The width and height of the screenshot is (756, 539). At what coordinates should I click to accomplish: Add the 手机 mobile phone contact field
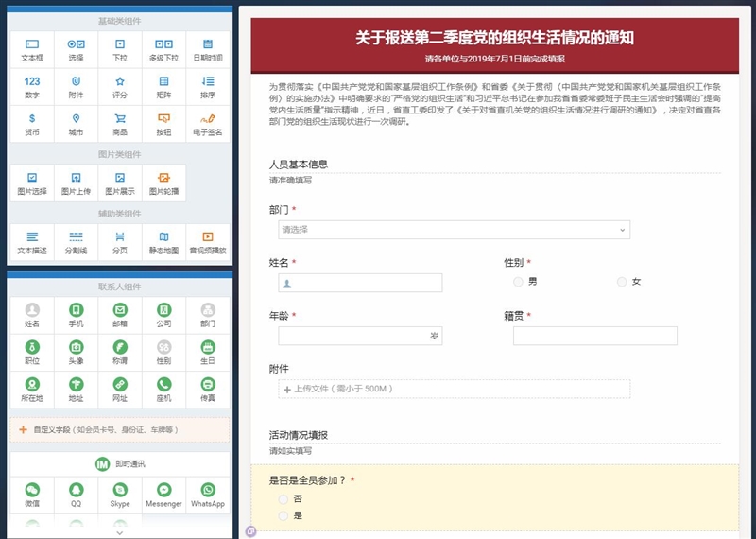click(x=77, y=316)
